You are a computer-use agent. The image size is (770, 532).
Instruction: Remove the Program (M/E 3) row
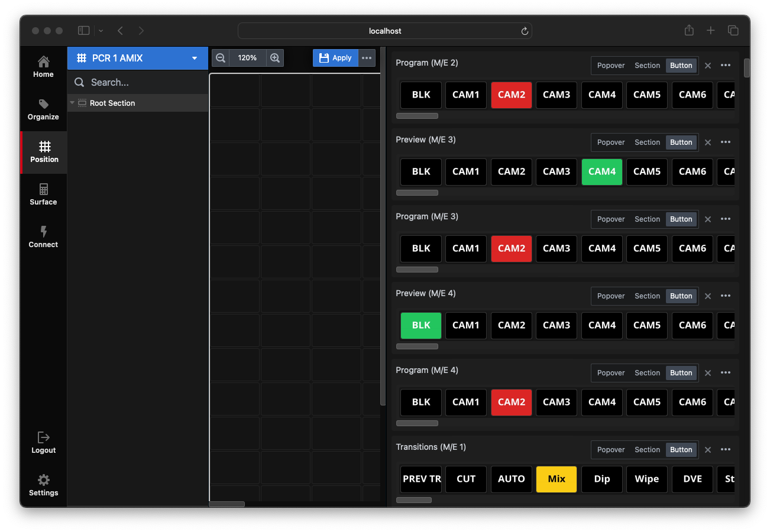(x=708, y=219)
